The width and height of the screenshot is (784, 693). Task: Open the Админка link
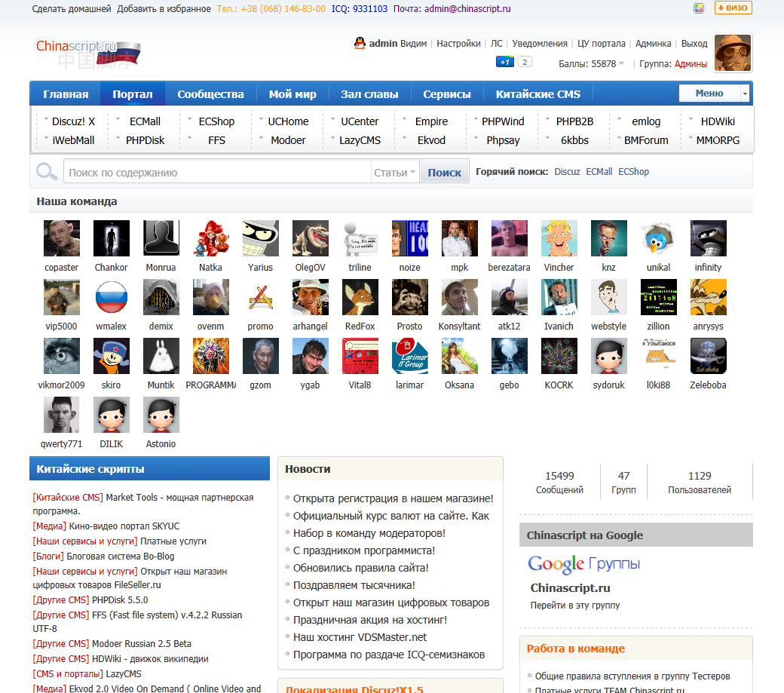click(x=653, y=44)
